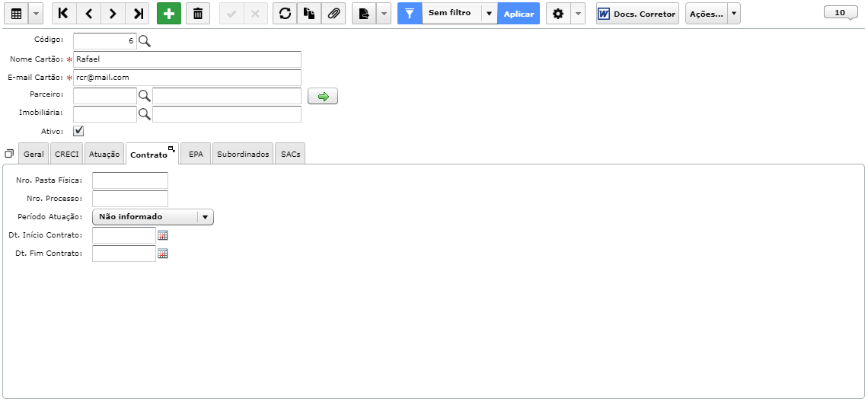Click the Nro. Processo field
Screen dimensions: 868x402
130,199
